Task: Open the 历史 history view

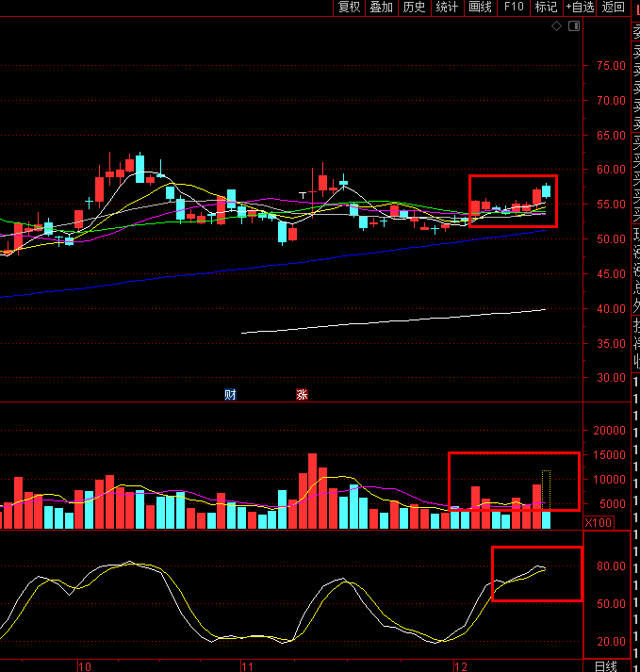Action: click(x=415, y=8)
